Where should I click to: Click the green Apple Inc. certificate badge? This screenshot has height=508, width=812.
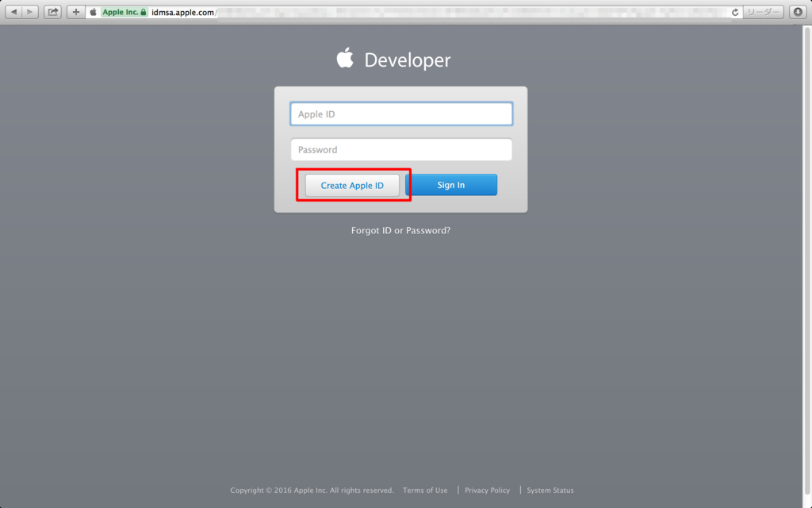[x=124, y=12]
